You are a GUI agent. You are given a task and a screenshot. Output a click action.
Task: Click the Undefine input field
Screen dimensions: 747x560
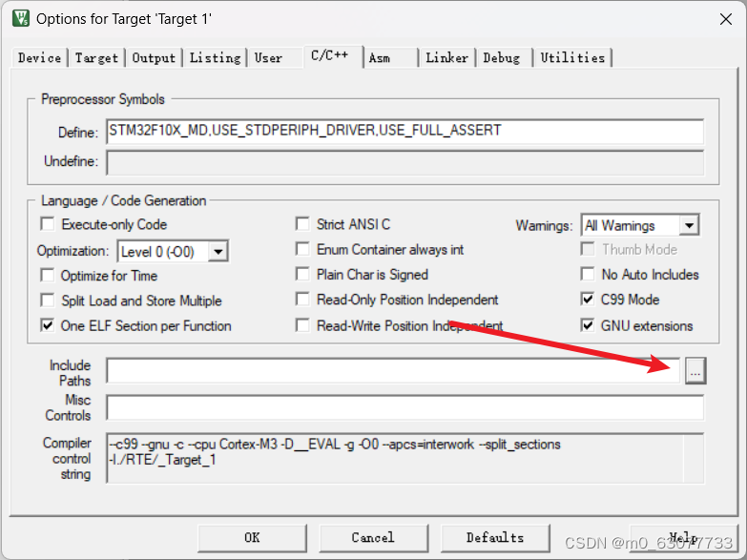[405, 162]
